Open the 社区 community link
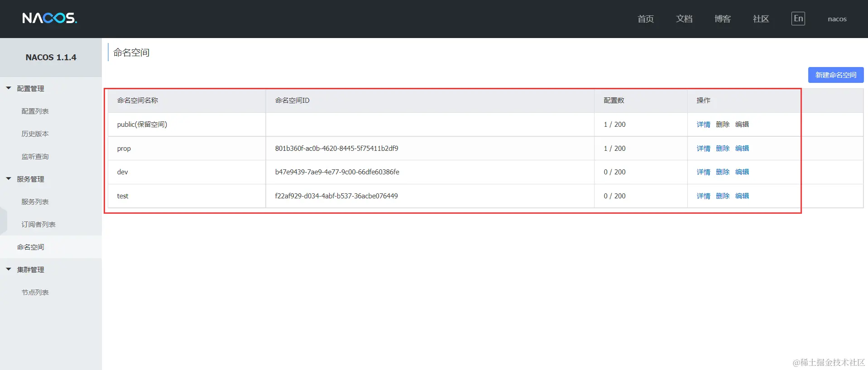 tap(761, 19)
